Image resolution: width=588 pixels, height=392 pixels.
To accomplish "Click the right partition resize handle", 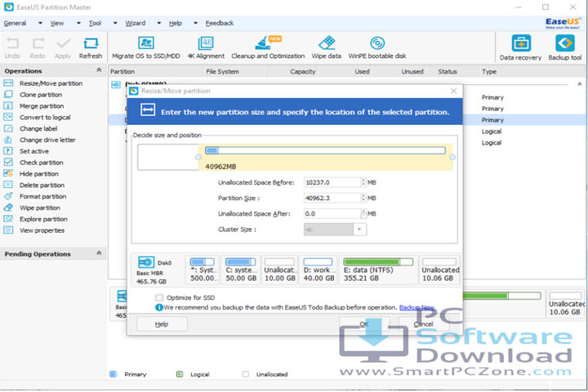I will pyautogui.click(x=452, y=157).
